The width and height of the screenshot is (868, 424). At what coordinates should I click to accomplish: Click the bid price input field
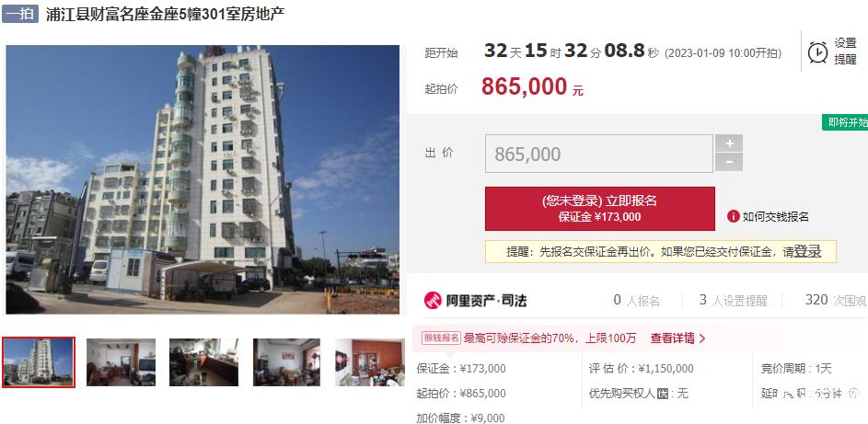point(599,154)
